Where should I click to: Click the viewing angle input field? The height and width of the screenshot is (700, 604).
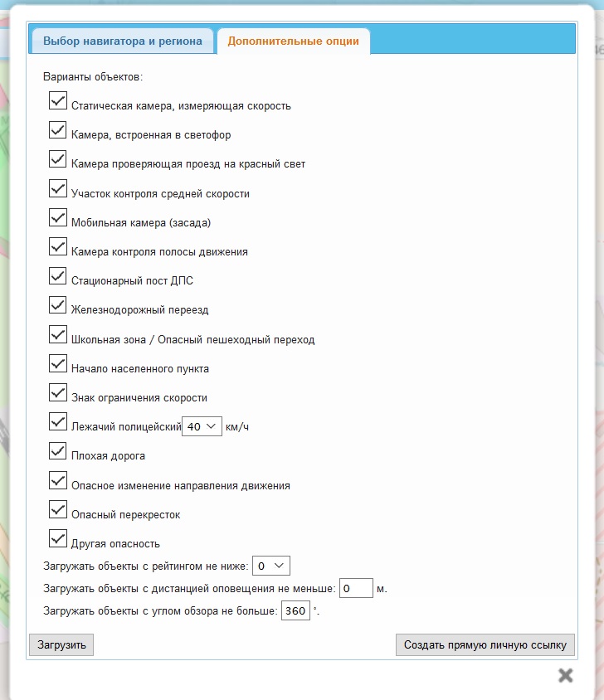point(295,611)
